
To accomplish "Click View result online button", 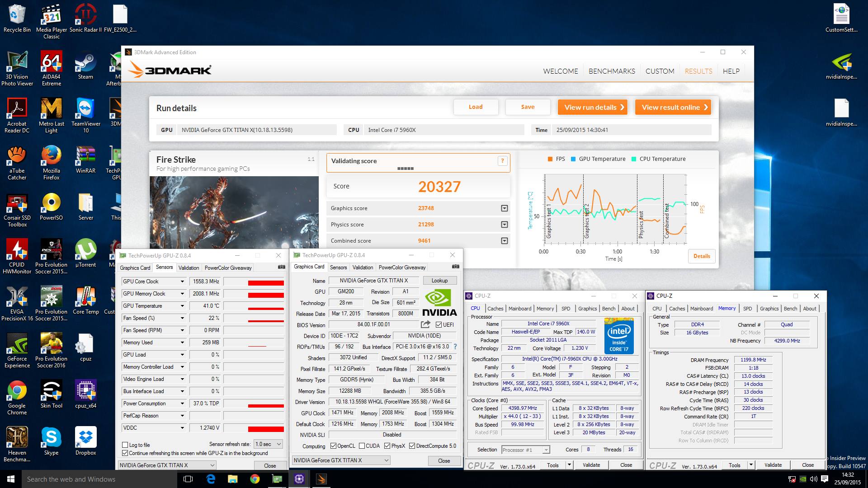I will pyautogui.click(x=673, y=107).
